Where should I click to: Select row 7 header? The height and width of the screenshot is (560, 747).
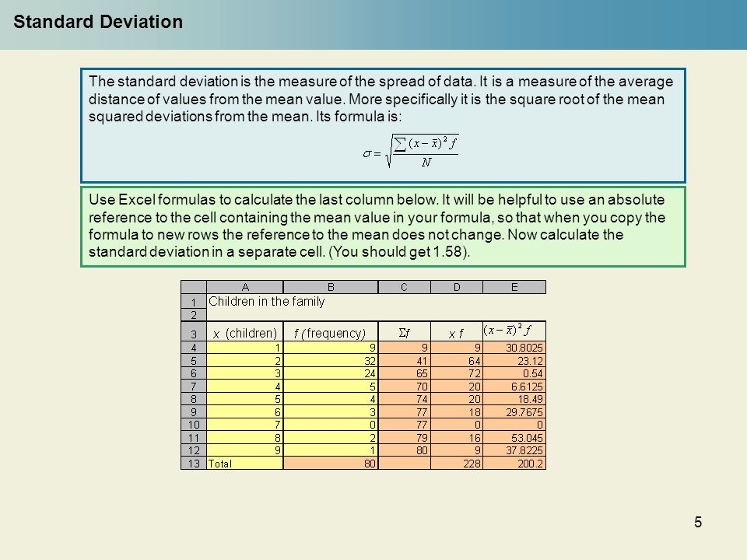point(194,387)
